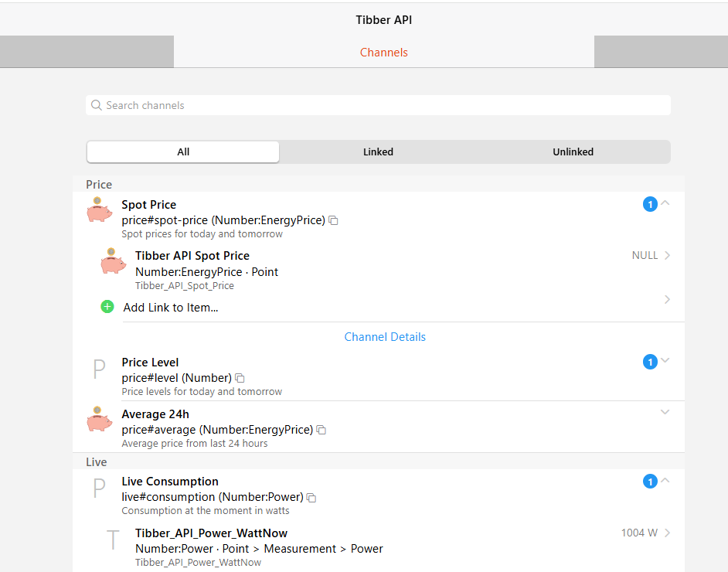
Task: Click the Spot Price piggy bank icon
Action: click(x=99, y=210)
